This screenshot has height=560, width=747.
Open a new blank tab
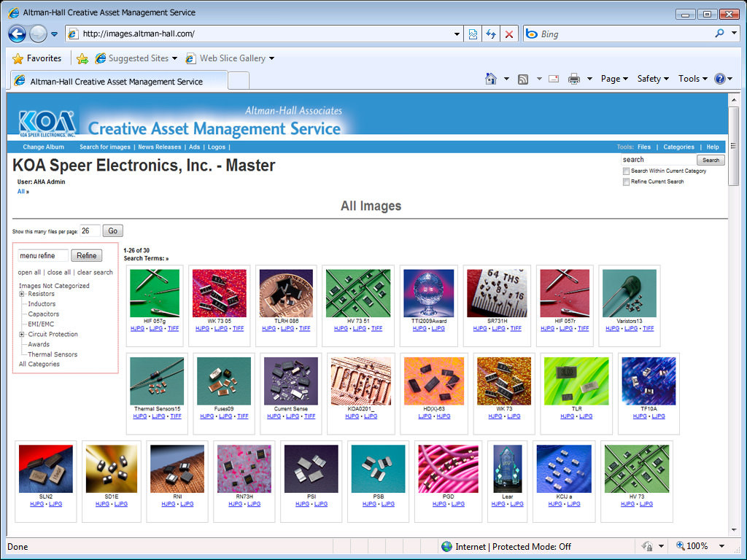click(x=239, y=81)
